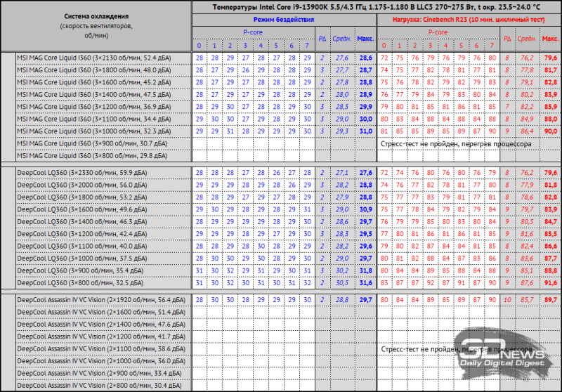This screenshot has width=562, height=392.
Task: Click the stress-test failed note in MSI section
Action: (455, 143)
